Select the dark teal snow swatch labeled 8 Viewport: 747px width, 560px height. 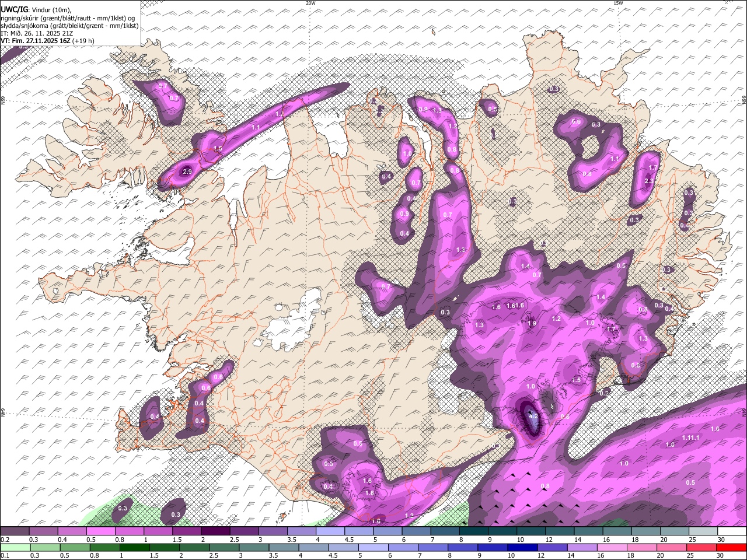pyautogui.click(x=474, y=531)
